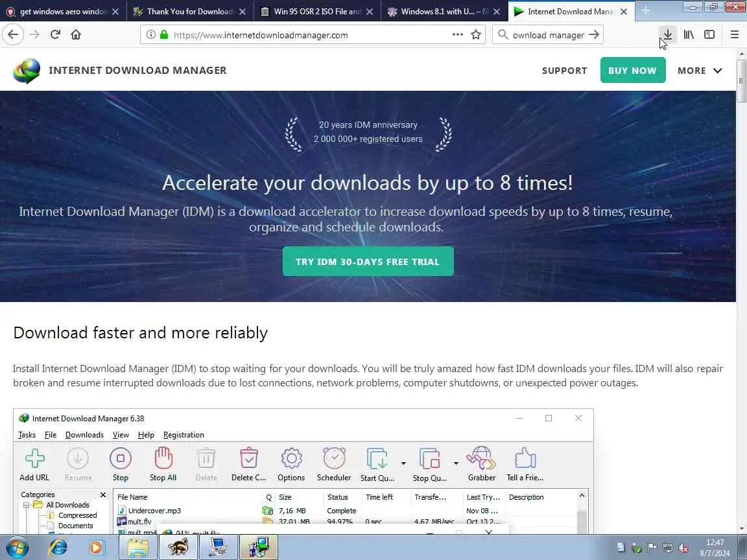Click Stop Qu... dropdown arrow in preview

tap(455, 463)
